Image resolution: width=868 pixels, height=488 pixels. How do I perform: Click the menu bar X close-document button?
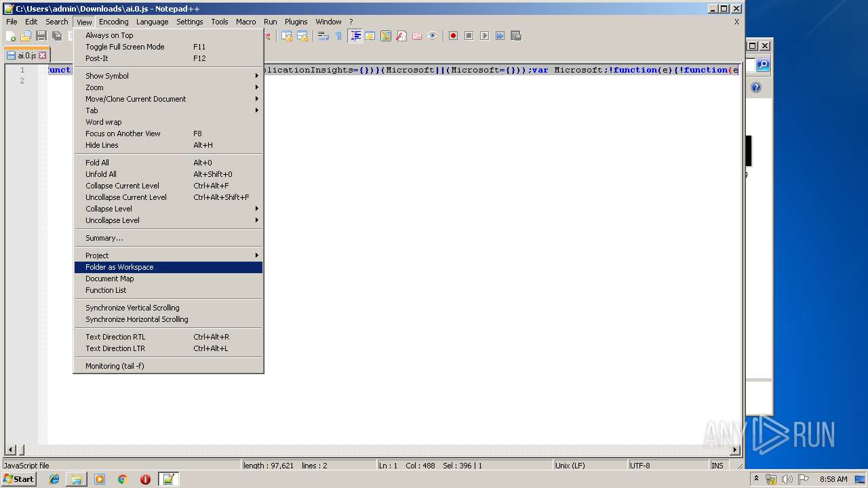click(736, 22)
